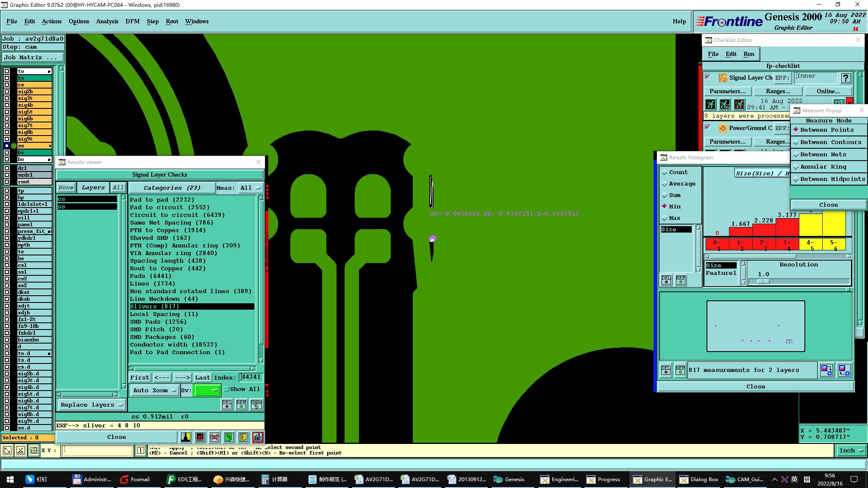Open Analysis menu
868x488 pixels.
coord(107,21)
